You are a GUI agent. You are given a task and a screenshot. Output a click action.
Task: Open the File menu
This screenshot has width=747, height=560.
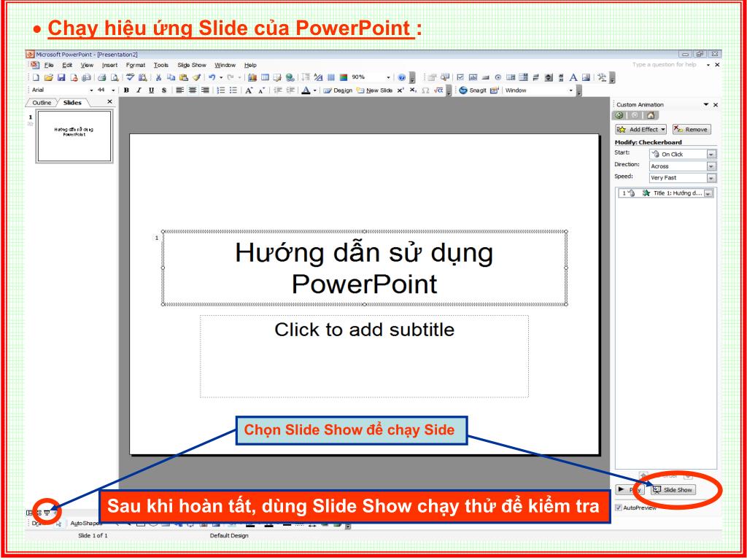(x=49, y=65)
